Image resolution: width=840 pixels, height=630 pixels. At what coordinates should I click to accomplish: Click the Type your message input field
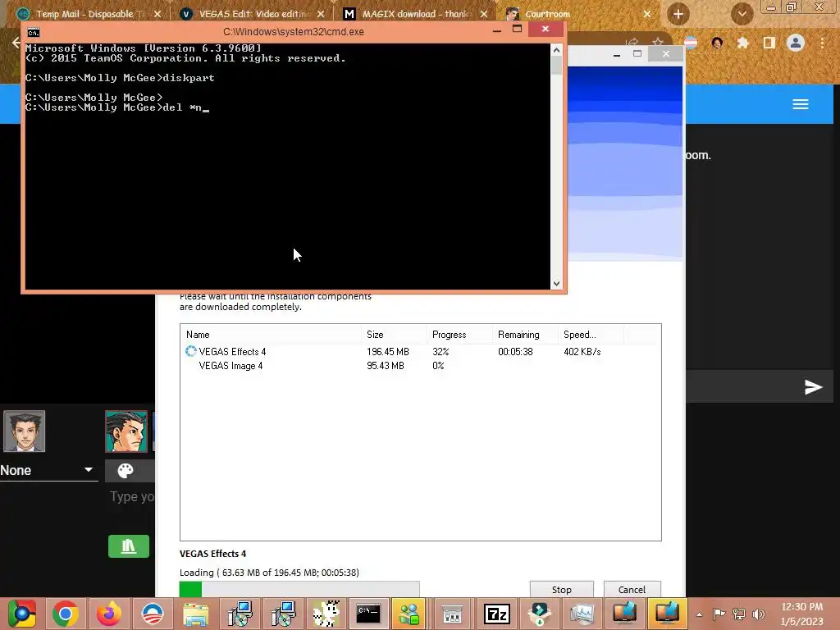pyautogui.click(x=132, y=496)
